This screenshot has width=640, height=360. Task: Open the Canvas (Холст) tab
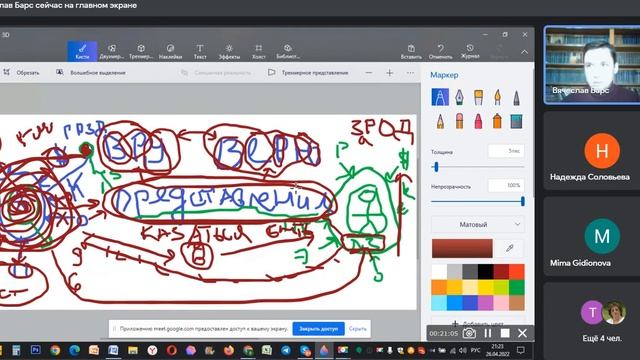pos(258,51)
